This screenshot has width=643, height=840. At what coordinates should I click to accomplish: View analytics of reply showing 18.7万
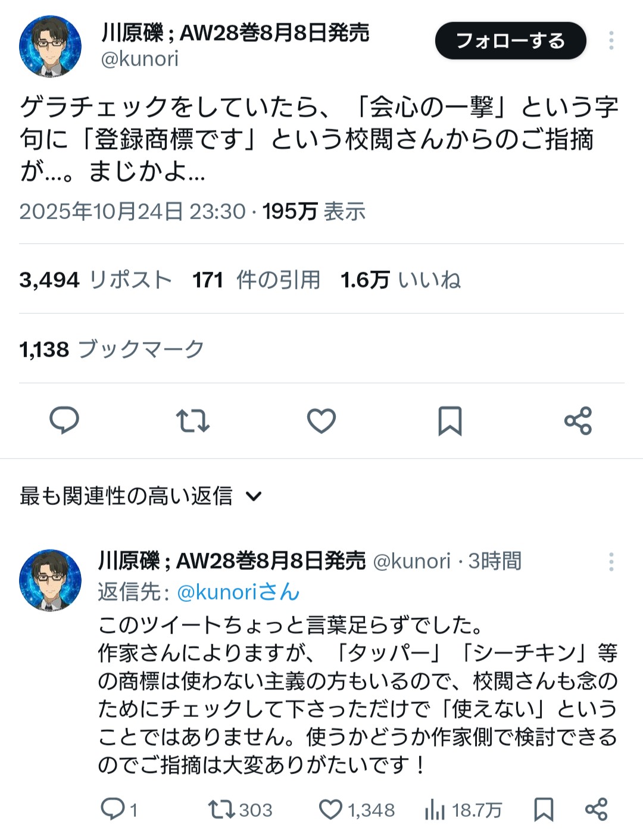point(435,809)
